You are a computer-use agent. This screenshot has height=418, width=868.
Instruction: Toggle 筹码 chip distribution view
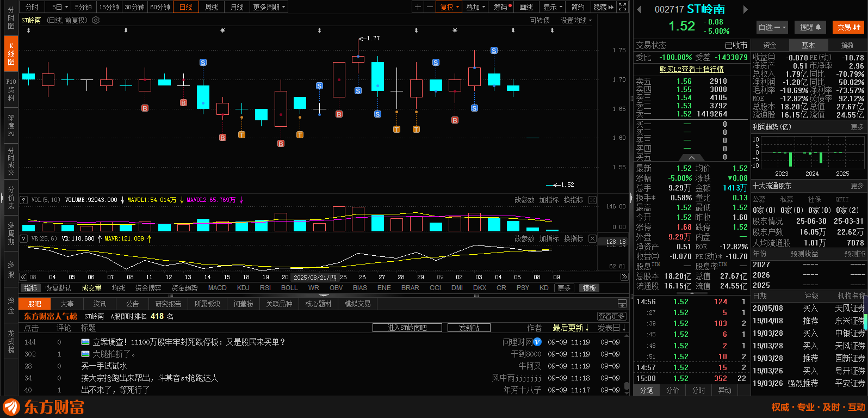pyautogui.click(x=501, y=7)
